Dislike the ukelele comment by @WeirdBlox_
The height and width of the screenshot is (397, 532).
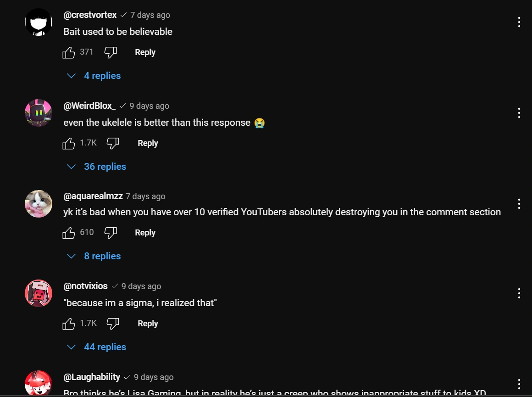113,143
